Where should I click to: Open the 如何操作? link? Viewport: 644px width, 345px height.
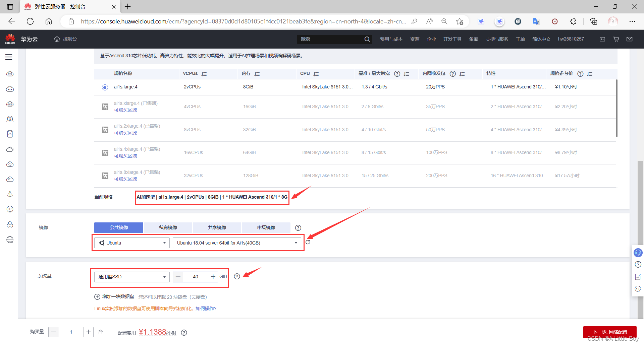pyautogui.click(x=206, y=308)
